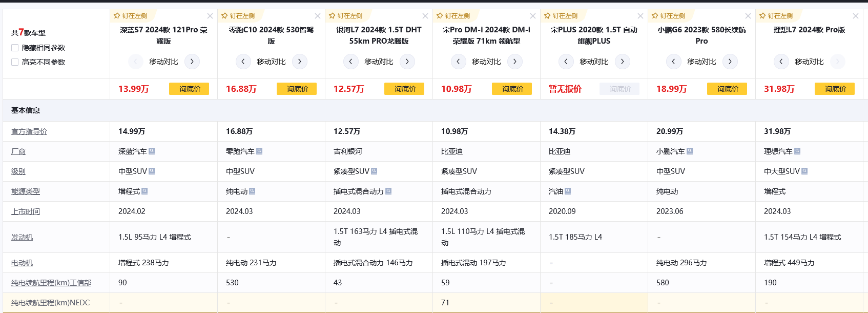Request 询底价 for 宋Pro DM-i at 10.98万

(x=512, y=89)
